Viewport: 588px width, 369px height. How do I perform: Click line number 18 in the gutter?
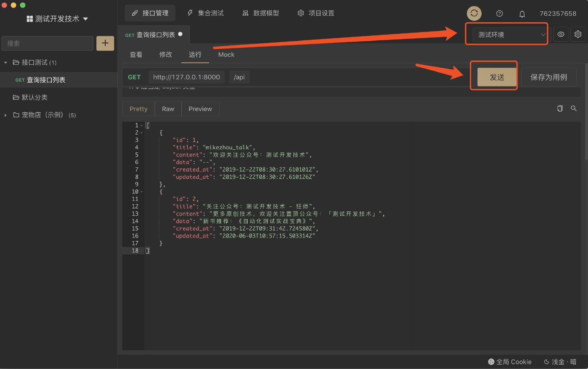pyautogui.click(x=135, y=251)
